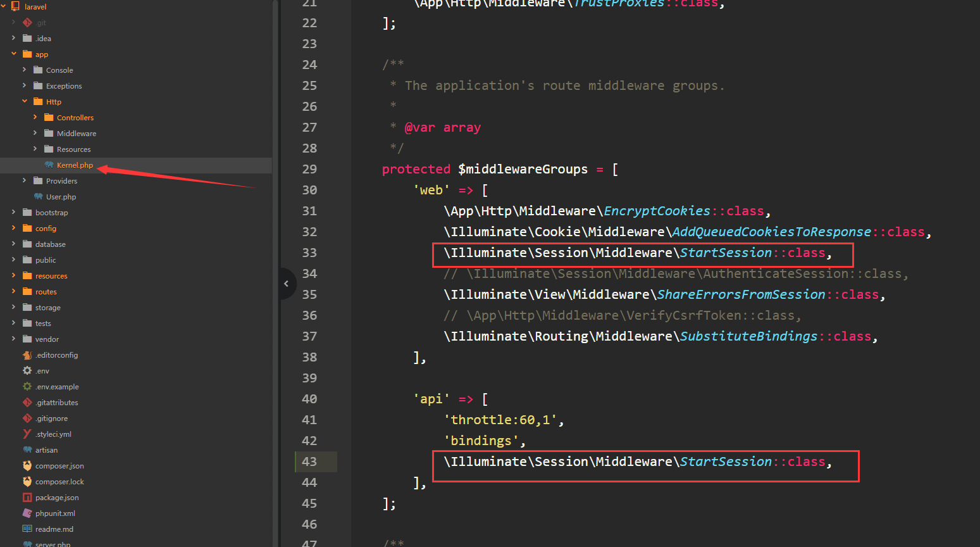This screenshot has width=980, height=547.
Task: Click the .env.example gear icon
Action: pos(27,386)
